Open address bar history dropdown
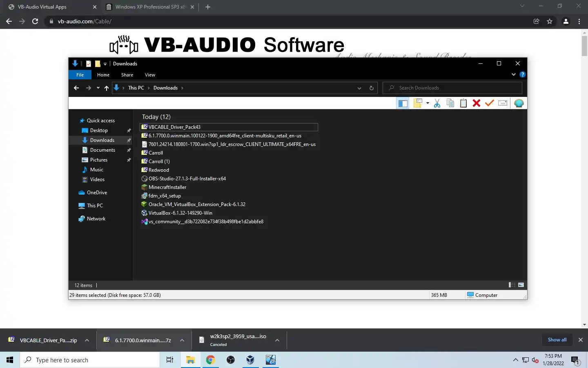Viewport: 588px width, 368px height. coord(359,88)
